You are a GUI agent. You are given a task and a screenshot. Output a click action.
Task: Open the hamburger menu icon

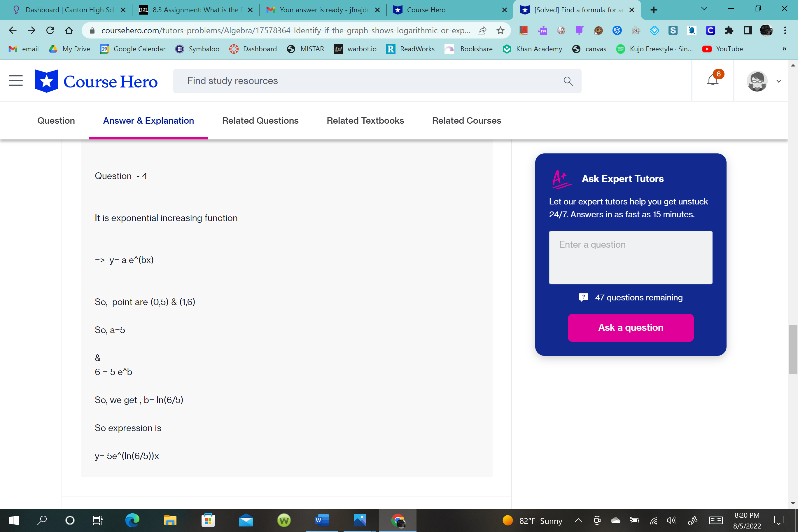[16, 81]
